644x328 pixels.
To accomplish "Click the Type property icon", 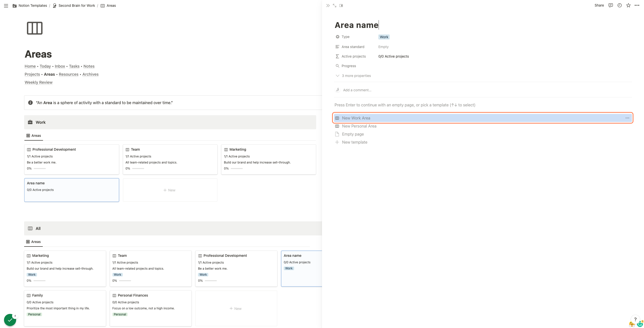I will coord(338,37).
